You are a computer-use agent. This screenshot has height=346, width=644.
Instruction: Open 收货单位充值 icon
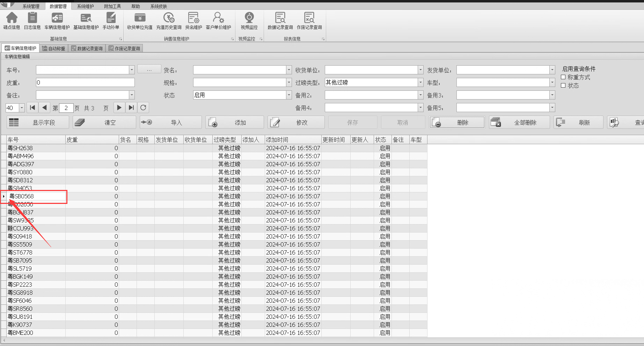pos(140,21)
